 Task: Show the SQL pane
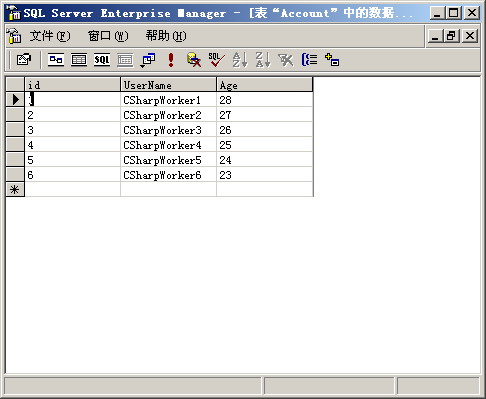(x=102, y=60)
